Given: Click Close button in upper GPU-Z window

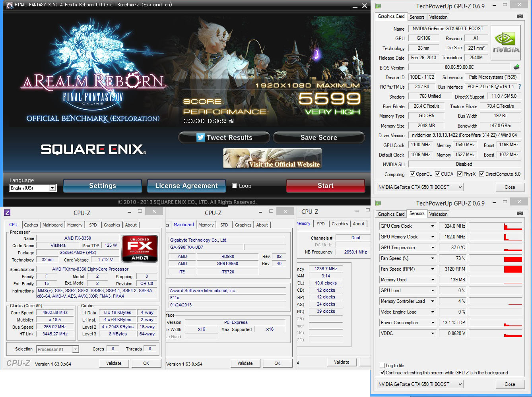Looking at the screenshot, I should pos(510,187).
